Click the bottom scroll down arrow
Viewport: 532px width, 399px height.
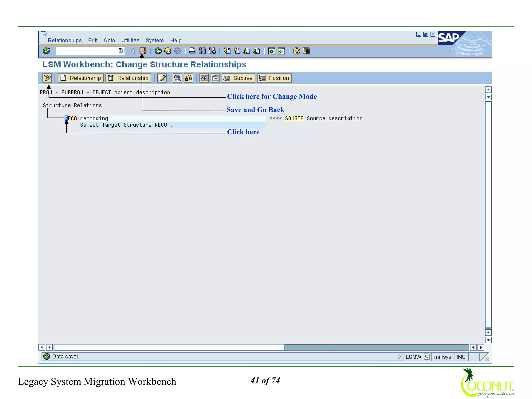[x=488, y=340]
